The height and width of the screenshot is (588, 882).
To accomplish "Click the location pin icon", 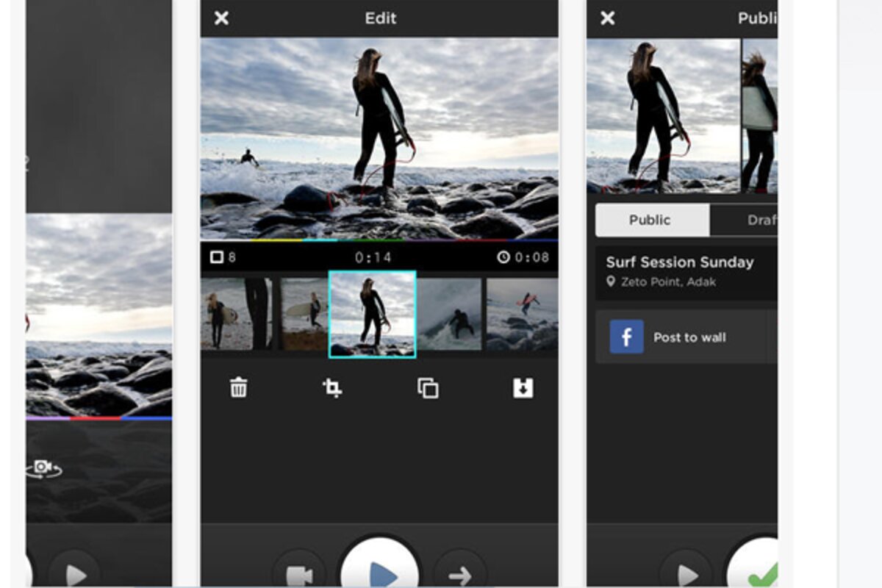I will click(610, 282).
